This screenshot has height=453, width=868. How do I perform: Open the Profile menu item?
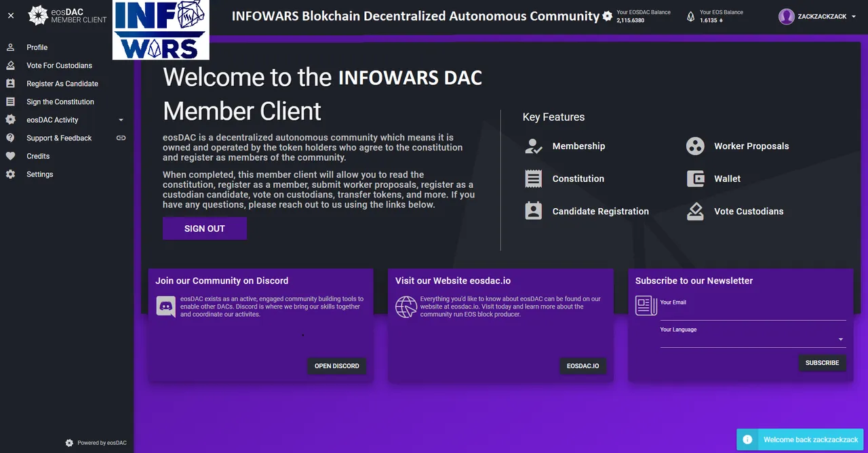point(66,47)
